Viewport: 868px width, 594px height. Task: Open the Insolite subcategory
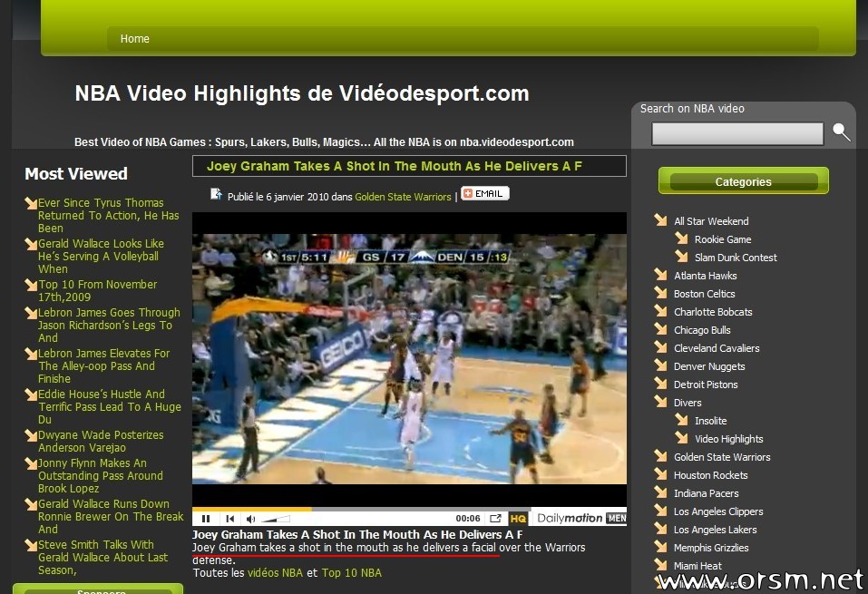(x=711, y=421)
